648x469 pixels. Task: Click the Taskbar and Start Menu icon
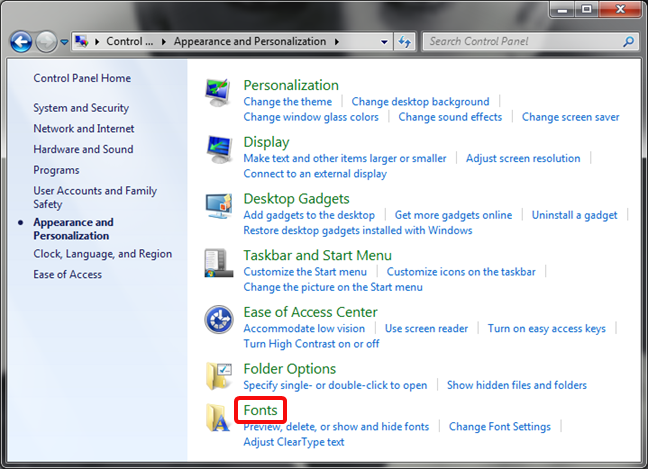(x=218, y=263)
